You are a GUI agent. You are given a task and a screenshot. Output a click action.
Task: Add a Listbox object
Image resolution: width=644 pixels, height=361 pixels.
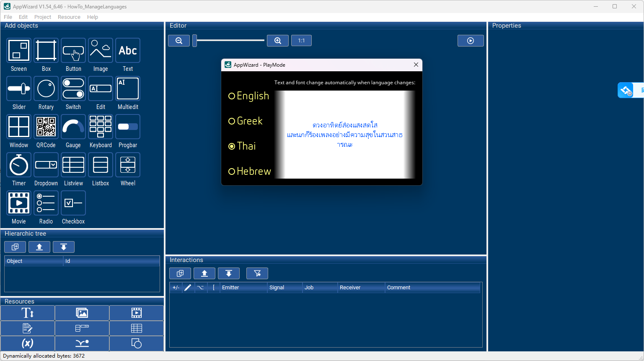point(101,165)
